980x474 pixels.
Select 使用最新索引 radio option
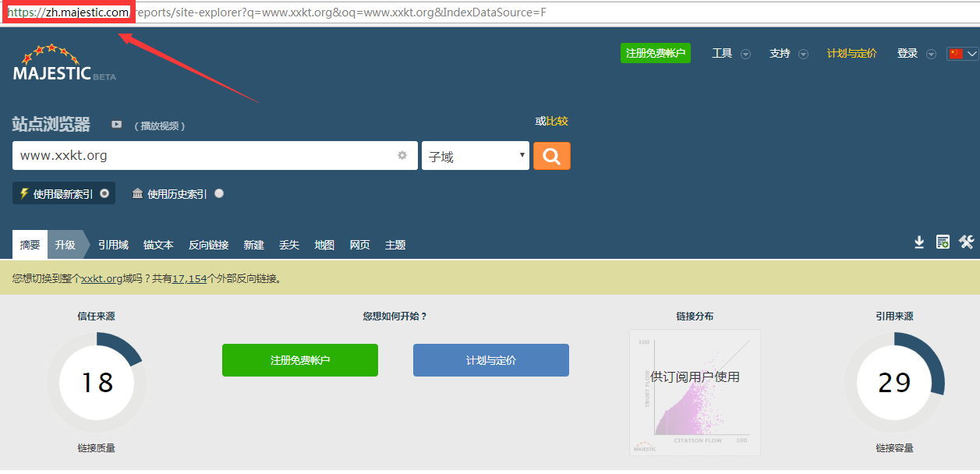pos(104,193)
